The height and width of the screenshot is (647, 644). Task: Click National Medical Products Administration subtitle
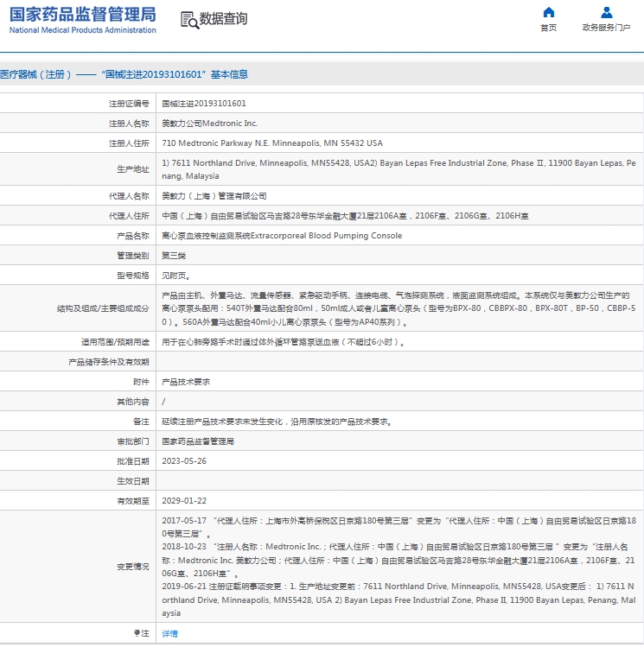(83, 30)
